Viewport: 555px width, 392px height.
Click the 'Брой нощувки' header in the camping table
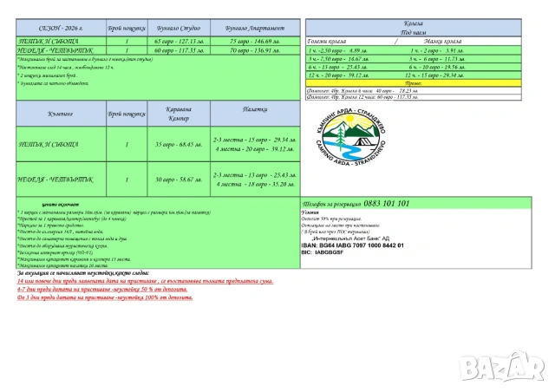click(127, 114)
